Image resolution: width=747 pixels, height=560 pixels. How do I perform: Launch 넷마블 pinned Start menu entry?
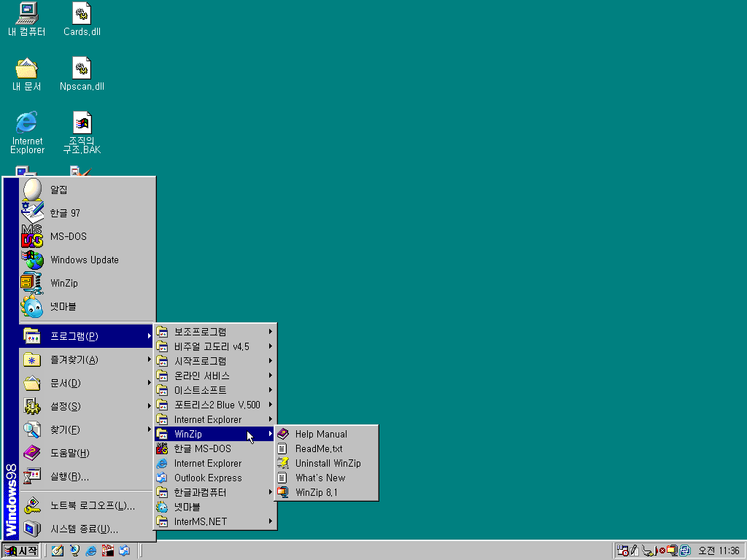tap(88, 306)
